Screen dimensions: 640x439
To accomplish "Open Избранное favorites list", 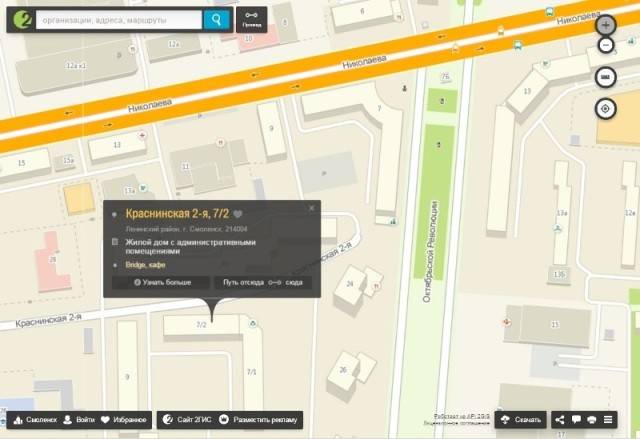I will 124,420.
